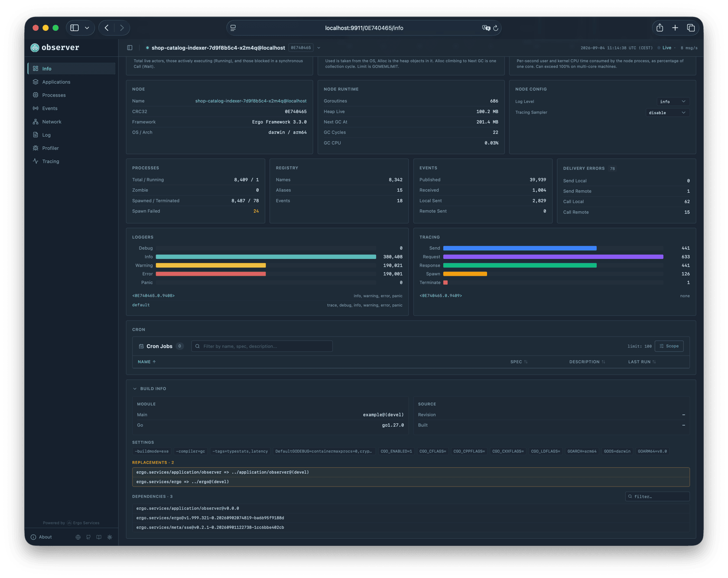Click the browser sidebar toggle icon

(x=75, y=28)
